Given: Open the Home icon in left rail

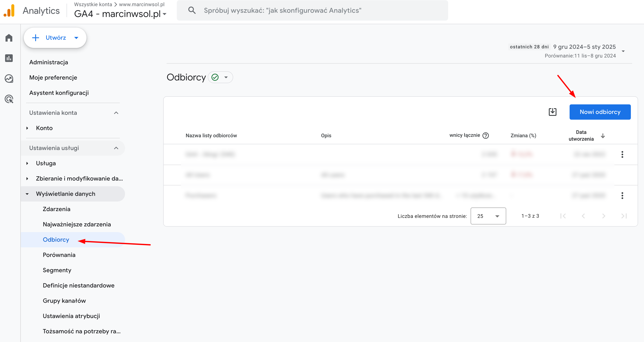Looking at the screenshot, I should point(9,38).
